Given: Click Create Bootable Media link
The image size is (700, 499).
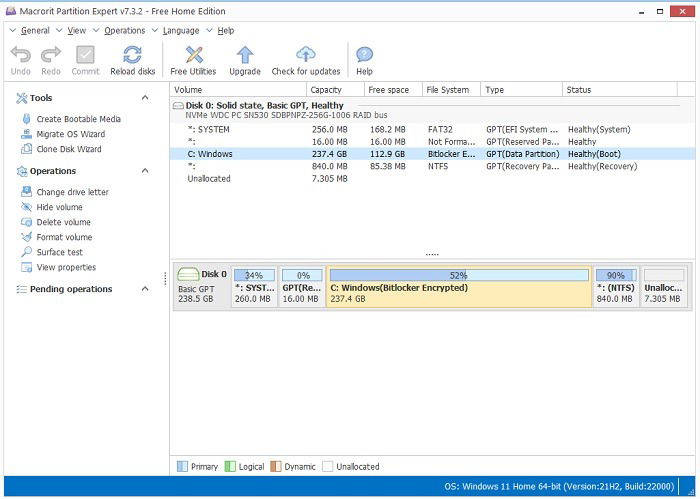Looking at the screenshot, I should (x=79, y=119).
